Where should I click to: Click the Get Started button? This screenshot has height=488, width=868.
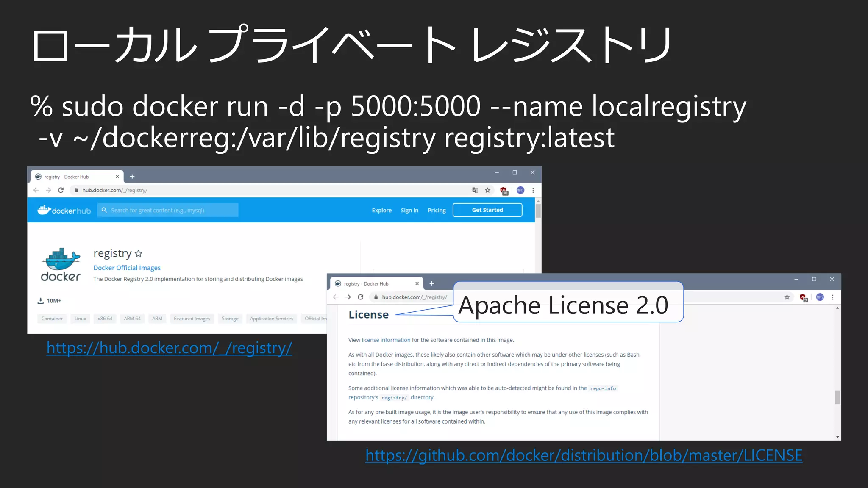tap(487, 210)
